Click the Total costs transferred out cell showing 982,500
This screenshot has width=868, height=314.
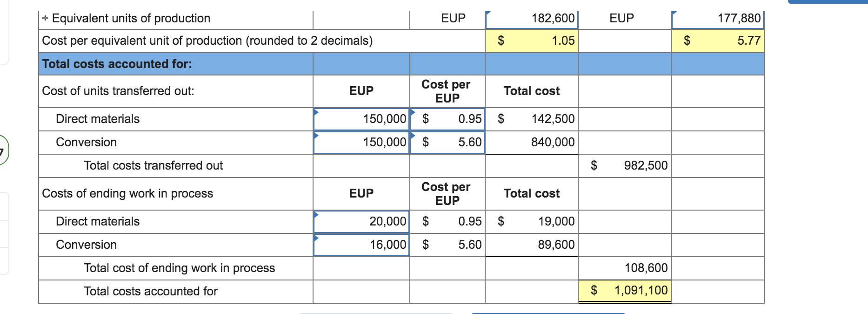pos(624,165)
